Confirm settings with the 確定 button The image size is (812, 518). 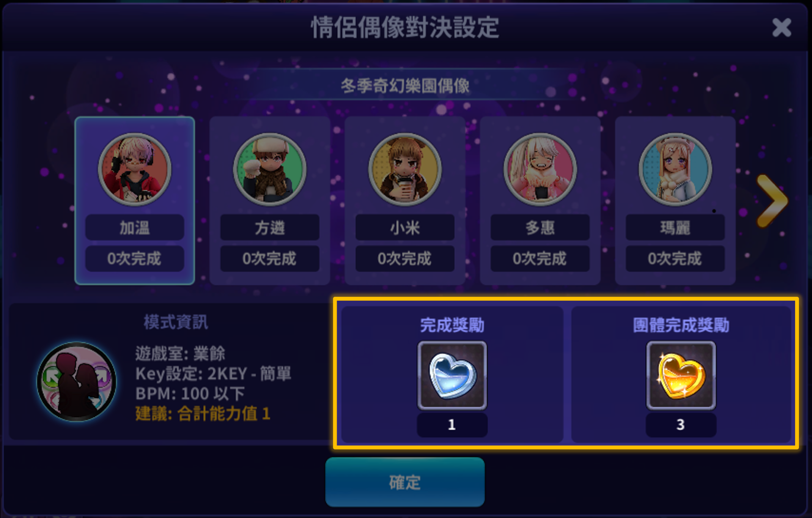[405, 482]
